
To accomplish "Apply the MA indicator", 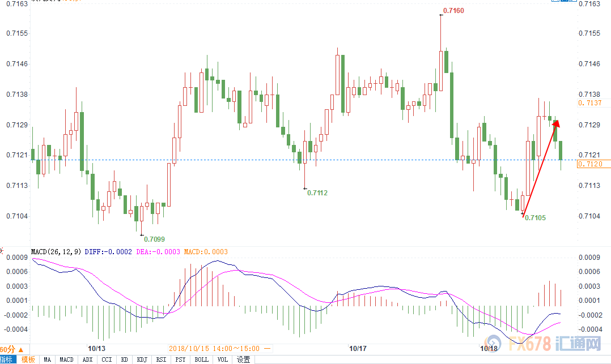I will 47,359.
